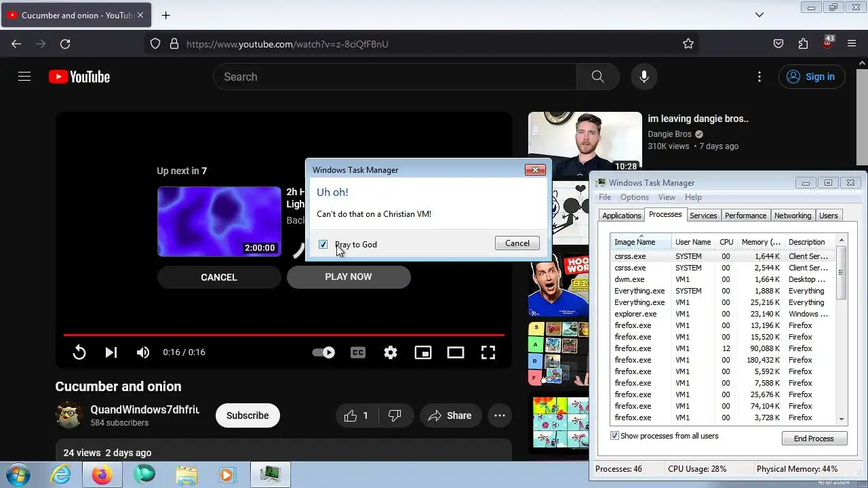Image resolution: width=868 pixels, height=488 pixels.
Task: Dislike the video
Action: 395,415
